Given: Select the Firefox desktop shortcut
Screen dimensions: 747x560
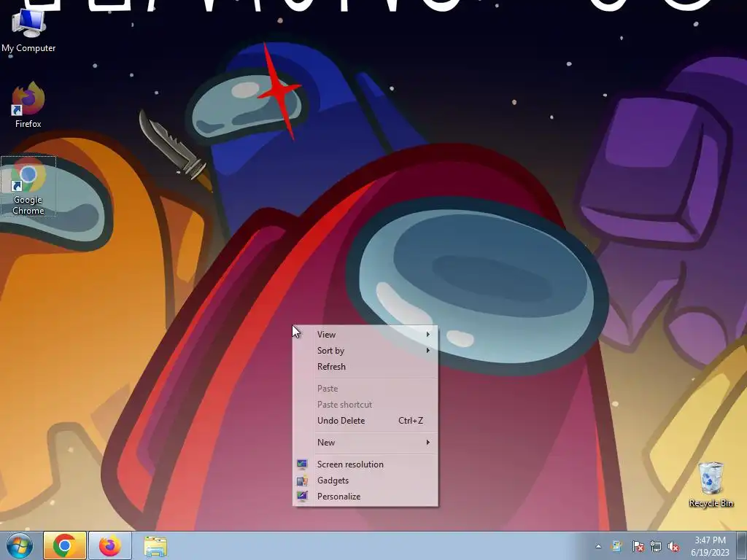Looking at the screenshot, I should pyautogui.click(x=28, y=105).
